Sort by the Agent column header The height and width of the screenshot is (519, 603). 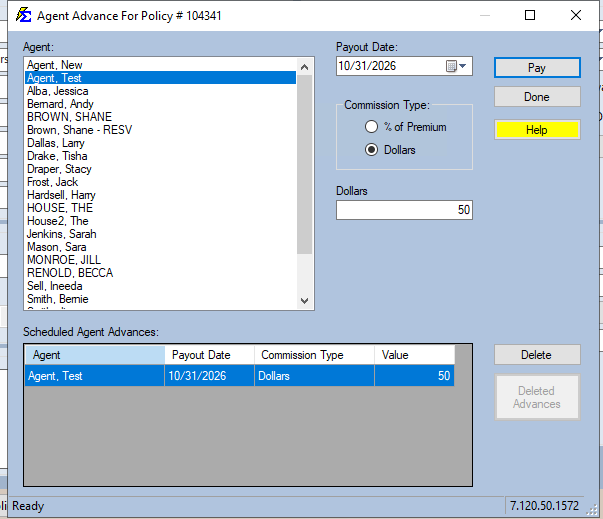point(95,355)
